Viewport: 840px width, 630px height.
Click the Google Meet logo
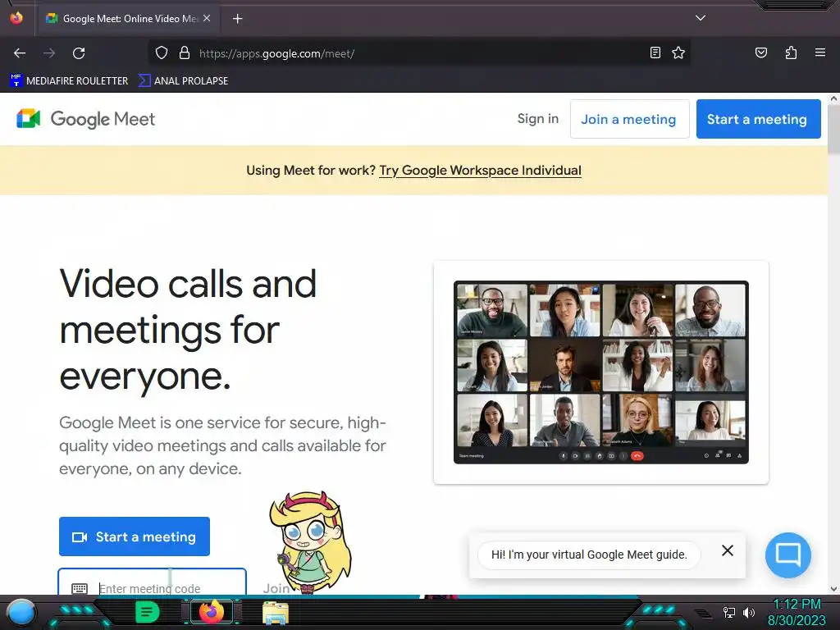(x=85, y=119)
